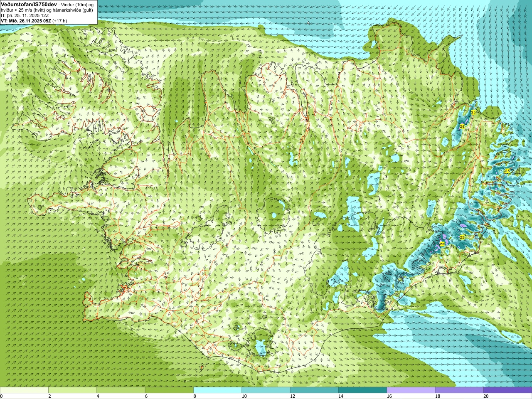Select the 4–6 m/s green legend swatch

(x=121, y=390)
